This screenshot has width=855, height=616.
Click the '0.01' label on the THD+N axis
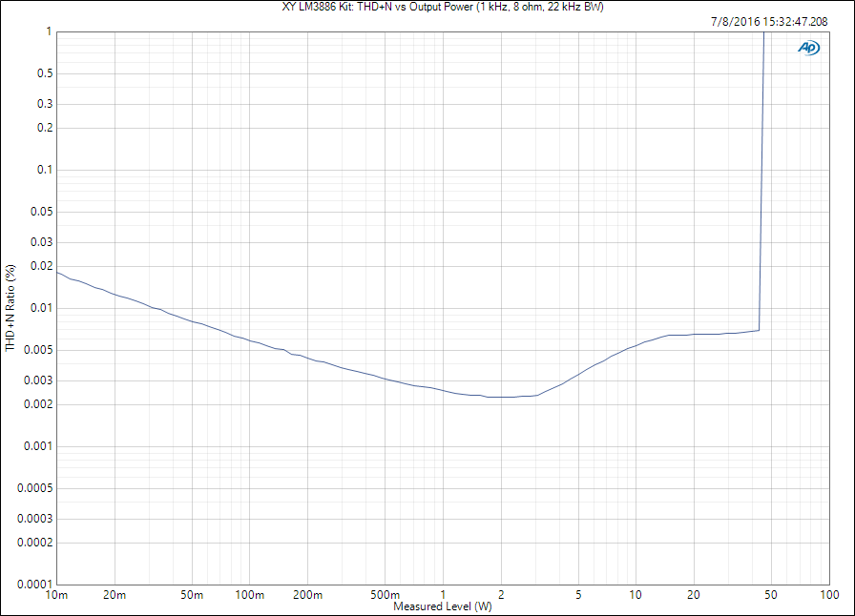click(x=42, y=308)
